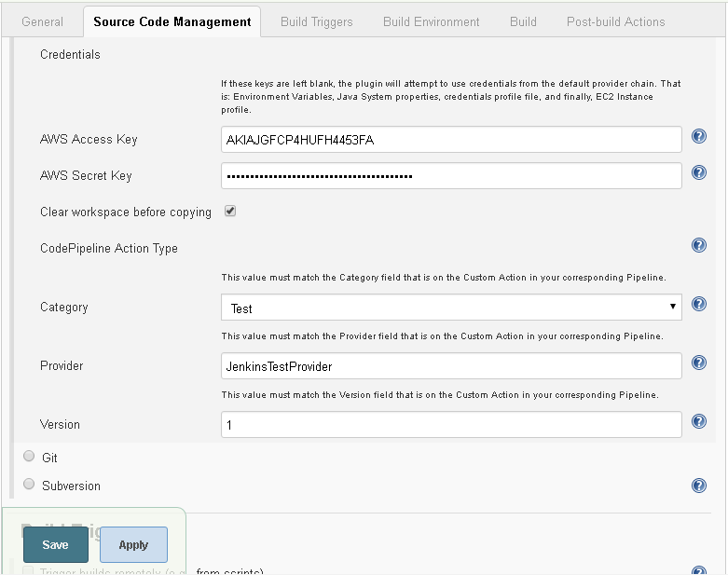Click the Subversion option label
This screenshot has height=575, width=728.
click(71, 486)
